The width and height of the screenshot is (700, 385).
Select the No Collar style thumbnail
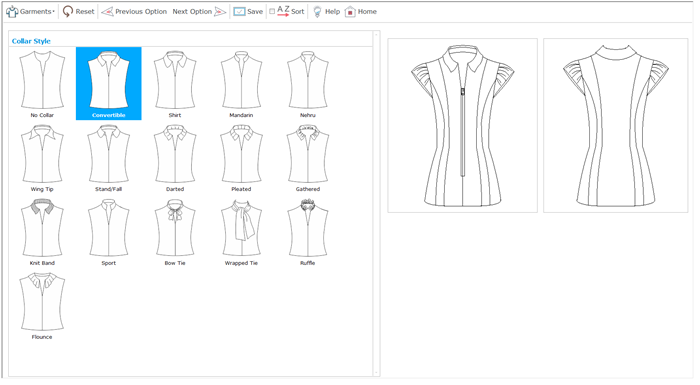(42, 84)
